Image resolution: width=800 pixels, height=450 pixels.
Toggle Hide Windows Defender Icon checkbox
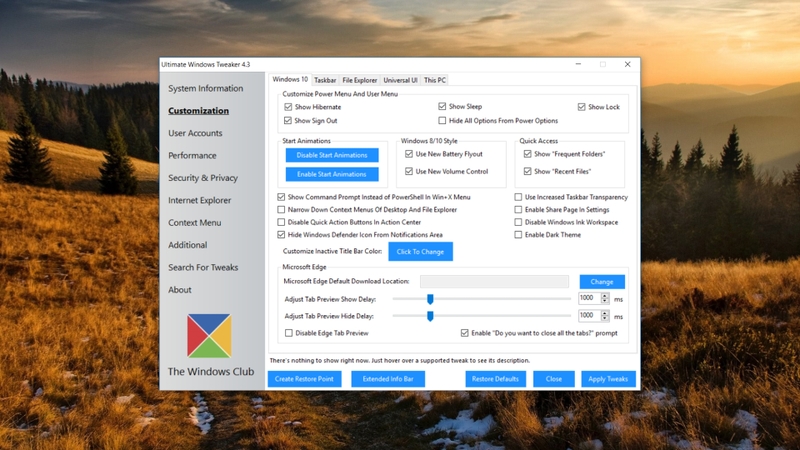pyautogui.click(x=281, y=235)
